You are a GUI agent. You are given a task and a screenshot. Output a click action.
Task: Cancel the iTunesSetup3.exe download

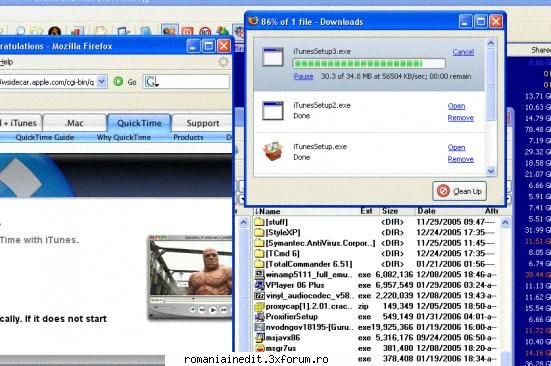463,52
